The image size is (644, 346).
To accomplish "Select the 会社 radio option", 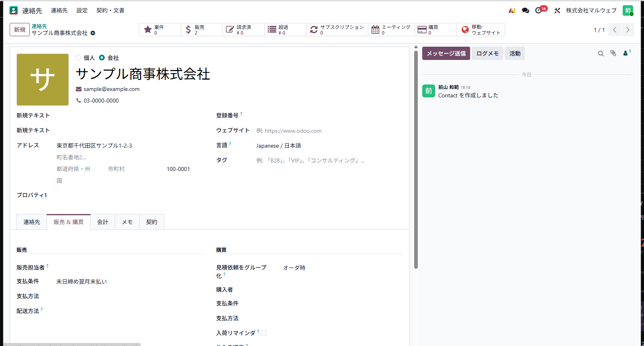I will pos(102,58).
